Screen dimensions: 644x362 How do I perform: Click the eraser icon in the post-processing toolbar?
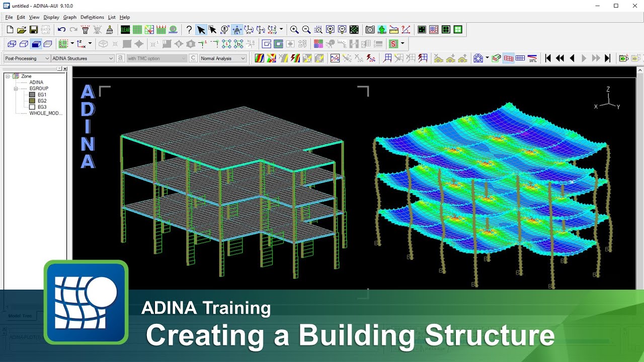[x=496, y=58]
